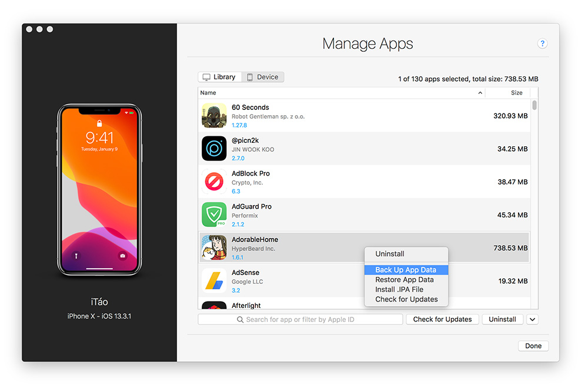Click AdGuard Pro version 2.1.2
The image size is (588, 389).
(238, 224)
